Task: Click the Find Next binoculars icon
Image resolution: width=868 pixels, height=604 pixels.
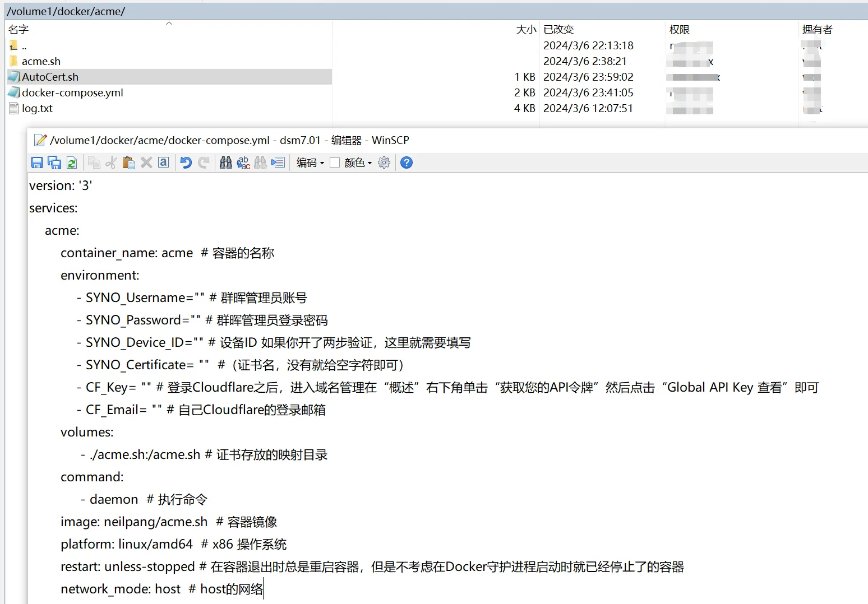Action: [x=261, y=162]
